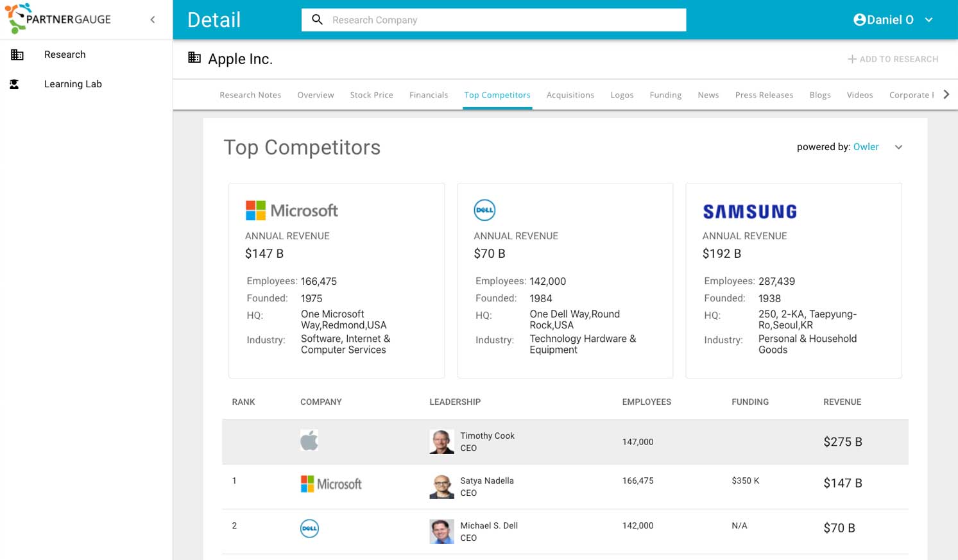The width and height of the screenshot is (958, 560).
Task: Click the search magnifier icon
Action: coord(317,20)
